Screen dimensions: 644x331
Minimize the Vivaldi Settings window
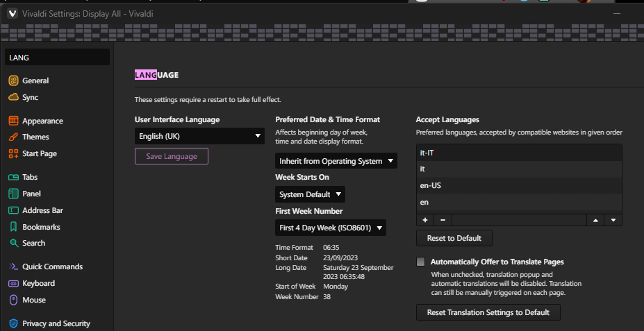pyautogui.click(x=616, y=14)
